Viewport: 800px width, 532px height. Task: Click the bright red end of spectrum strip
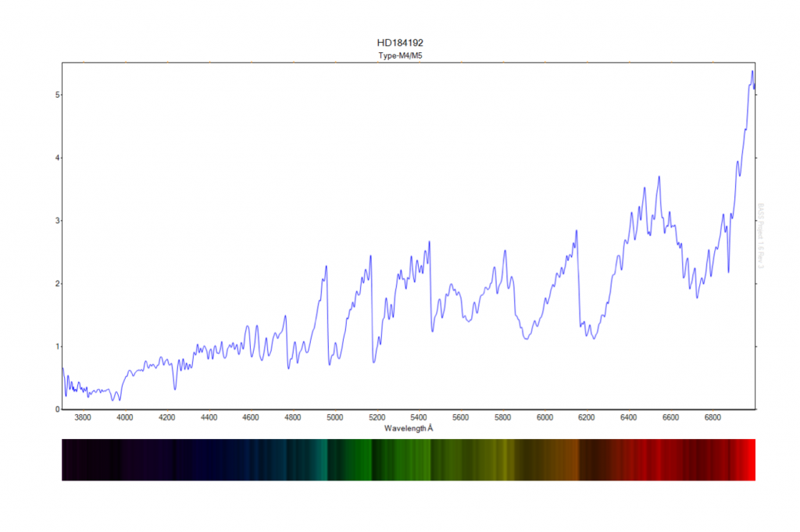click(748, 459)
